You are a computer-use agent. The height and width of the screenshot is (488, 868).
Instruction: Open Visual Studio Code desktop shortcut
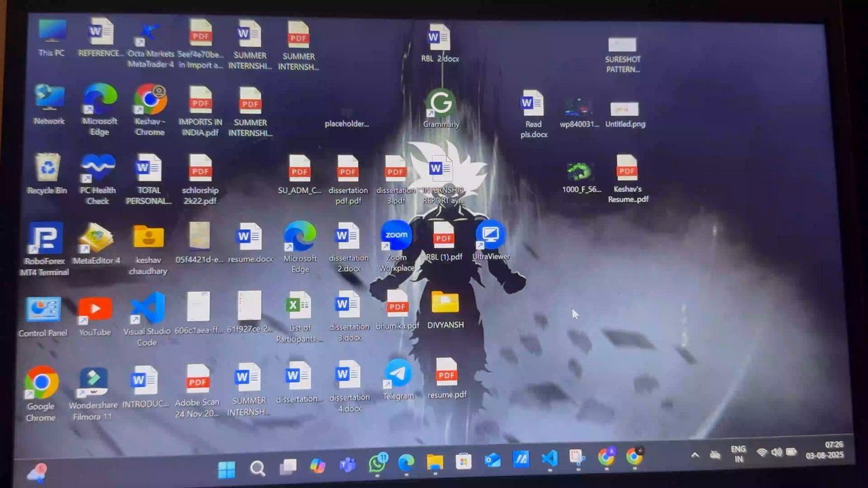click(147, 319)
